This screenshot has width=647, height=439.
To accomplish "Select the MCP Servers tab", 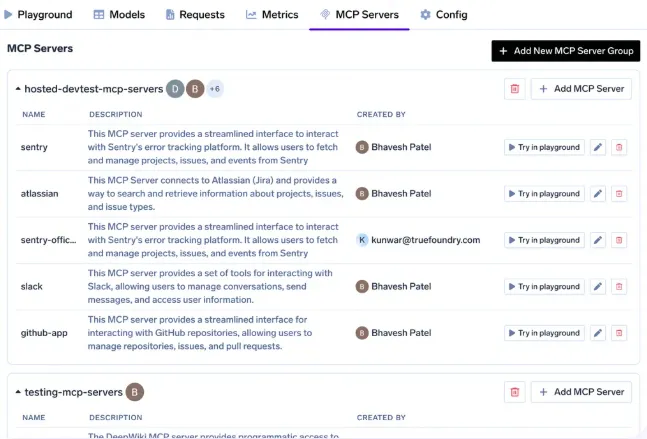I will 359,15.
